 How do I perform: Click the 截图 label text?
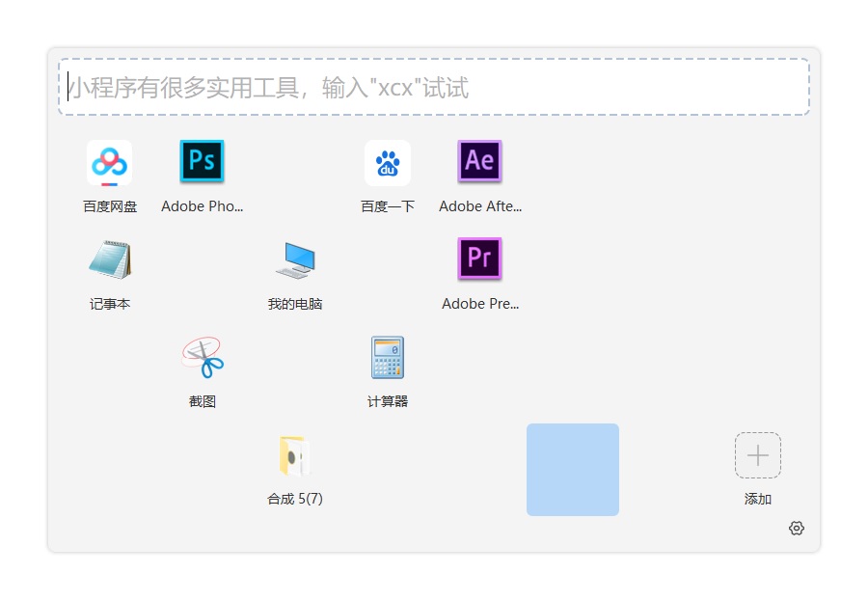pyautogui.click(x=203, y=401)
